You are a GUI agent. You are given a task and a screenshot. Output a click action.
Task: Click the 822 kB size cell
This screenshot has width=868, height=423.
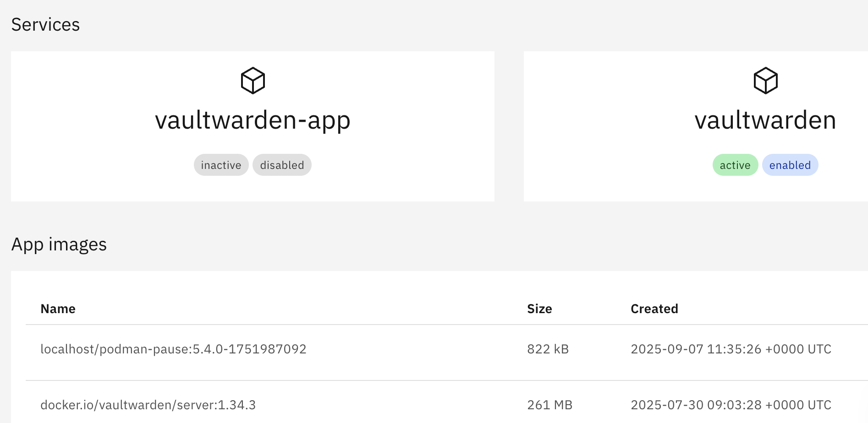(548, 349)
